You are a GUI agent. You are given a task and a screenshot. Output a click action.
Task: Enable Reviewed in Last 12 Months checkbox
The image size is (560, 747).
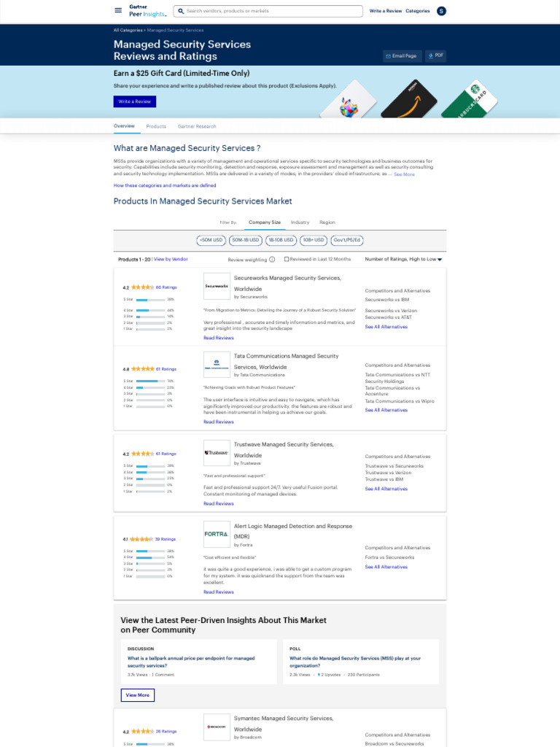[287, 259]
